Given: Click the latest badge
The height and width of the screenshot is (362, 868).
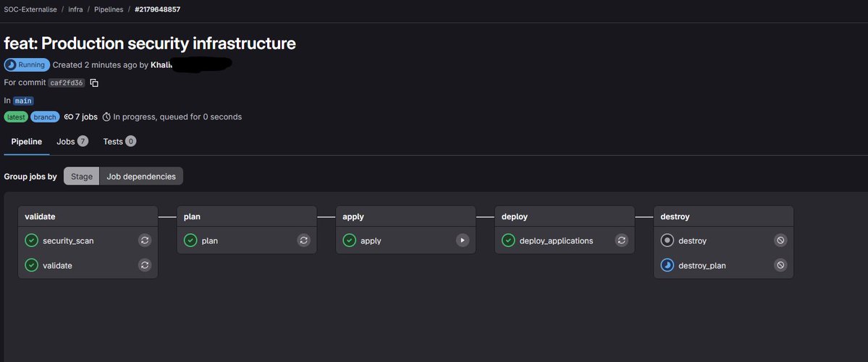Looking at the screenshot, I should pos(16,117).
